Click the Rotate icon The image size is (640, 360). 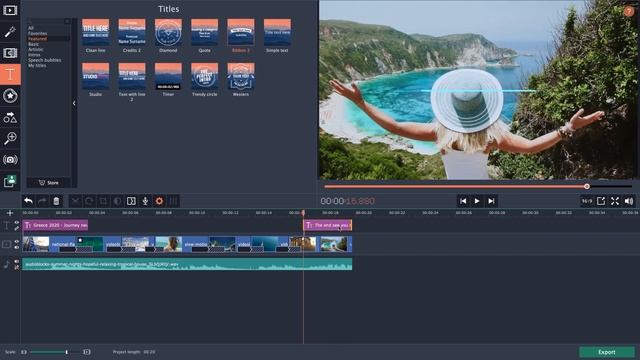click(x=89, y=201)
